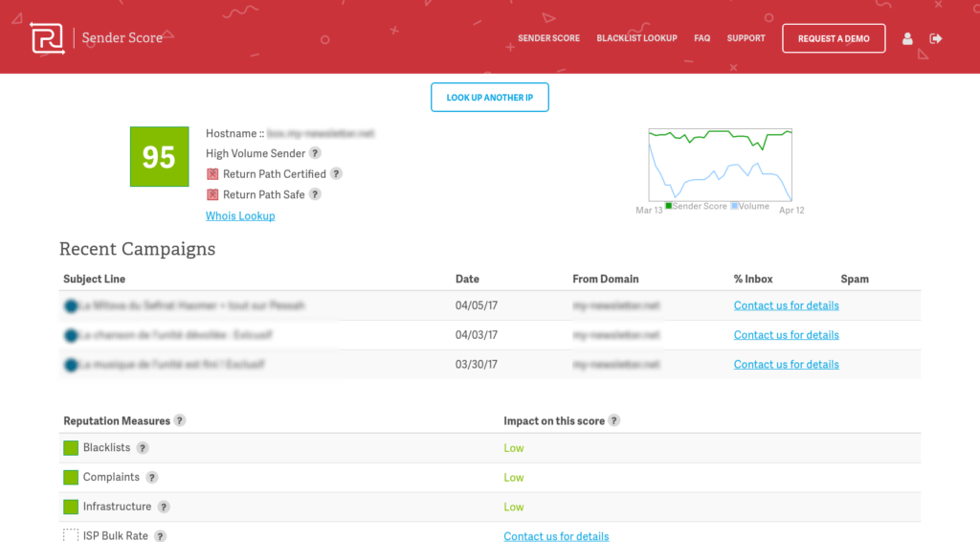This screenshot has height=542, width=980.
Task: Open help for Return Path Safe
Action: coord(315,194)
